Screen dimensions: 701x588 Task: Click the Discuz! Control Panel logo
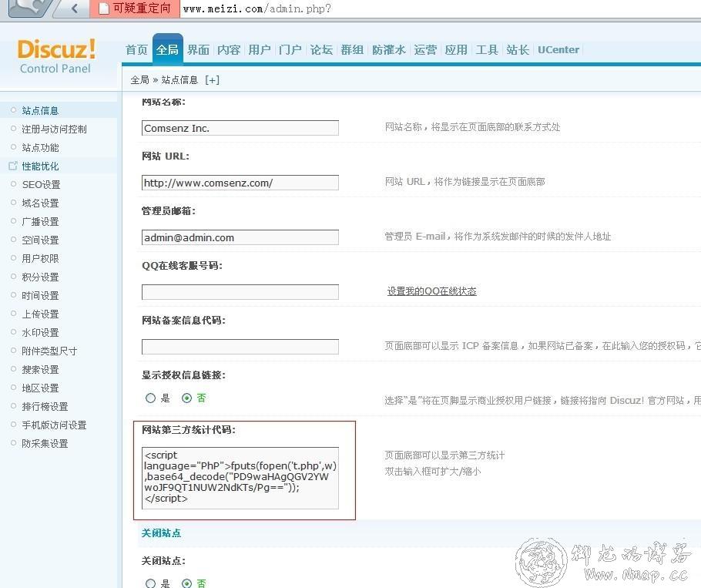click(56, 55)
